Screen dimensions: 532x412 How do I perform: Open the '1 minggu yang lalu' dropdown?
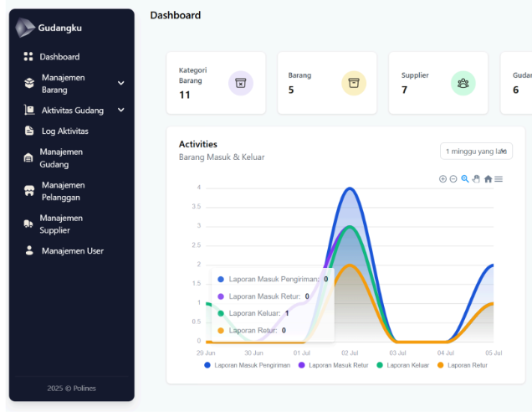point(476,151)
